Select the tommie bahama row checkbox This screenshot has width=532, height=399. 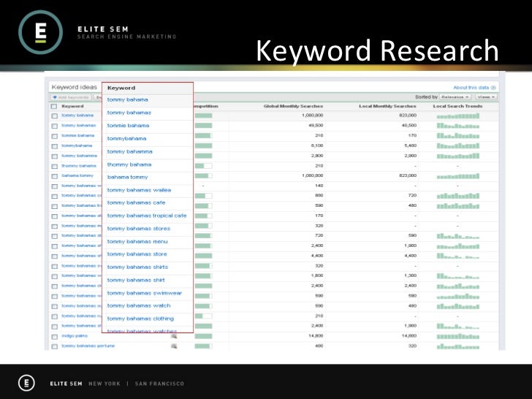[54, 136]
